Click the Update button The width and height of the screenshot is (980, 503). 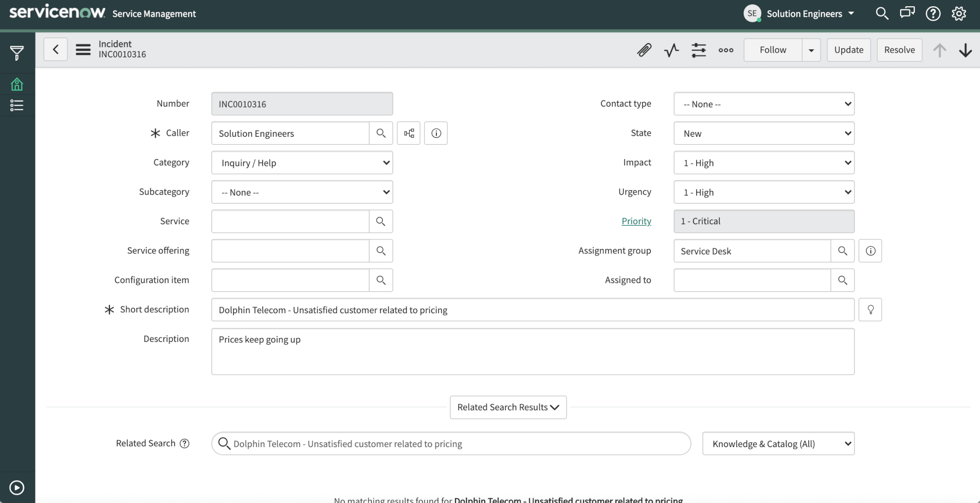click(x=847, y=50)
